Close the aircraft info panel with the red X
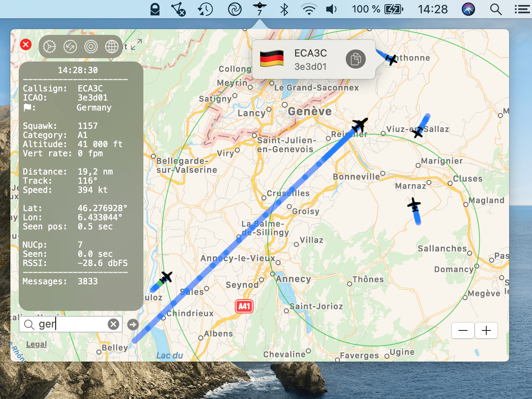The width and height of the screenshot is (532, 399). [26, 44]
